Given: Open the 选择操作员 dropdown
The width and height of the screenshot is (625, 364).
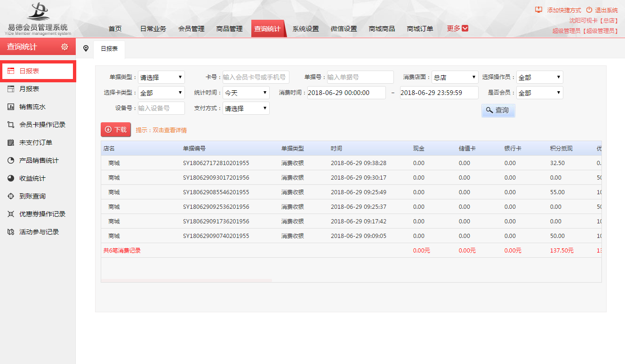Looking at the screenshot, I should [x=540, y=77].
